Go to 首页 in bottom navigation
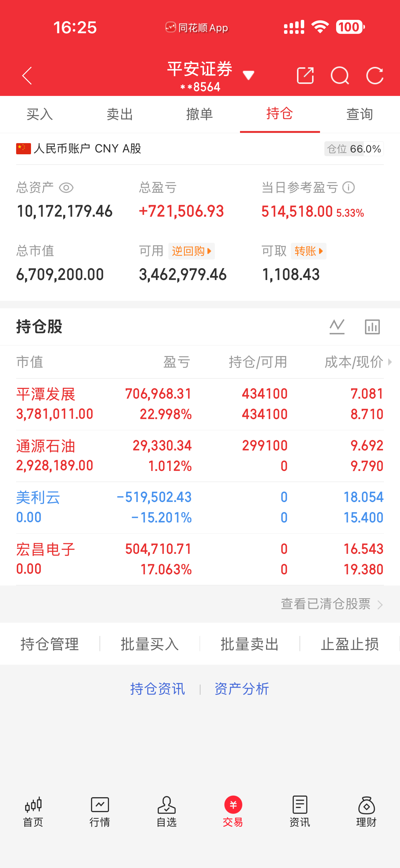 click(33, 812)
